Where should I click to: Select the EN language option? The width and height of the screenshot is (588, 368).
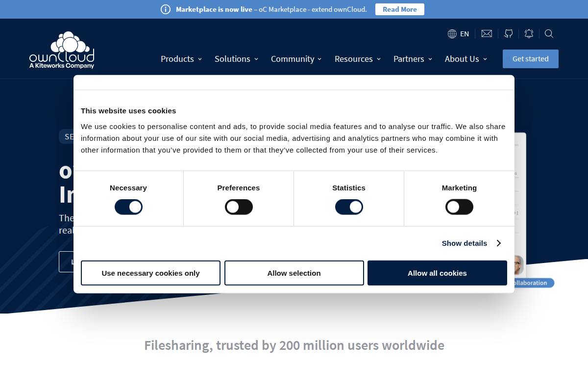[465, 34]
